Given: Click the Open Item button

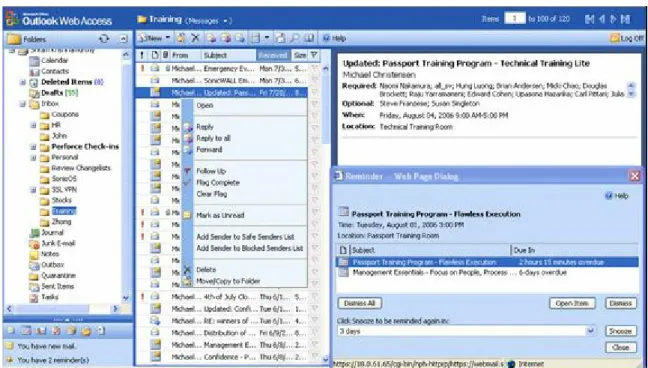Looking at the screenshot, I should tap(572, 303).
